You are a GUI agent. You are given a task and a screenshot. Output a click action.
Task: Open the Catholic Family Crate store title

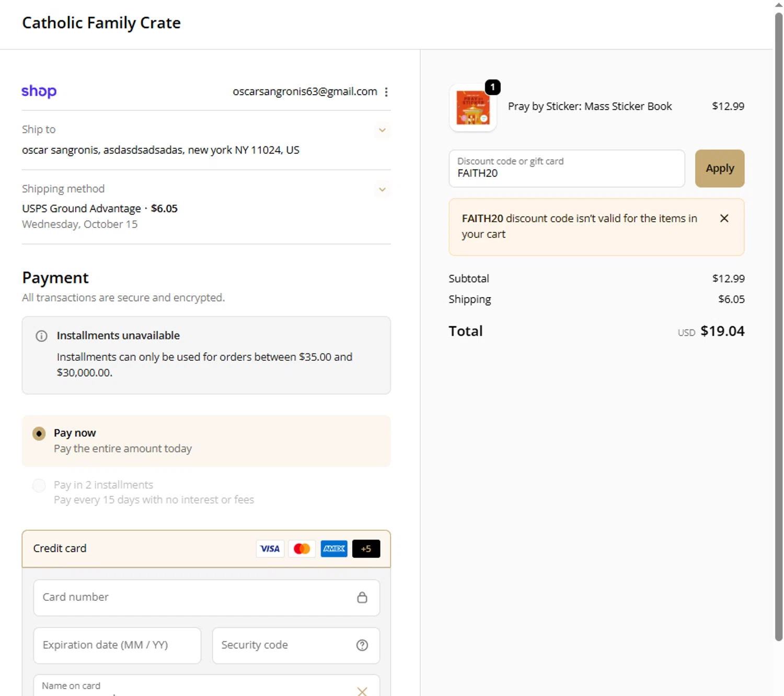coord(101,23)
